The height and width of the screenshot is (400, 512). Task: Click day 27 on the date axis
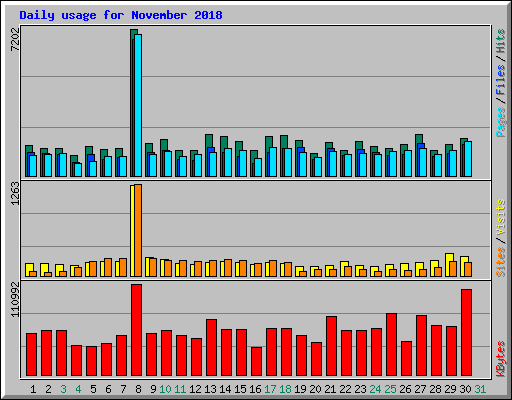pyautogui.click(x=420, y=389)
